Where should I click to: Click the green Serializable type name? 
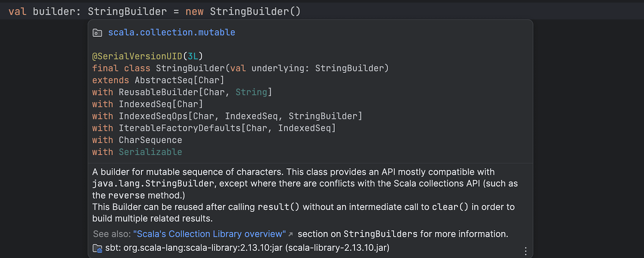click(x=150, y=152)
